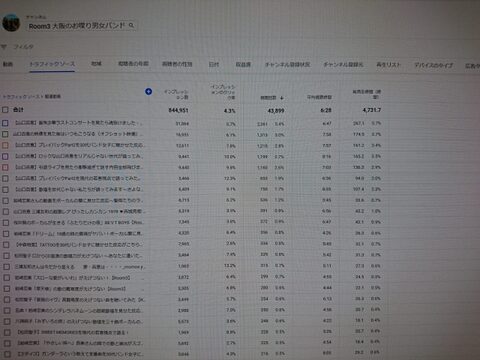Toggle checkbox of the 9,441 impressions row

(x=5, y=156)
